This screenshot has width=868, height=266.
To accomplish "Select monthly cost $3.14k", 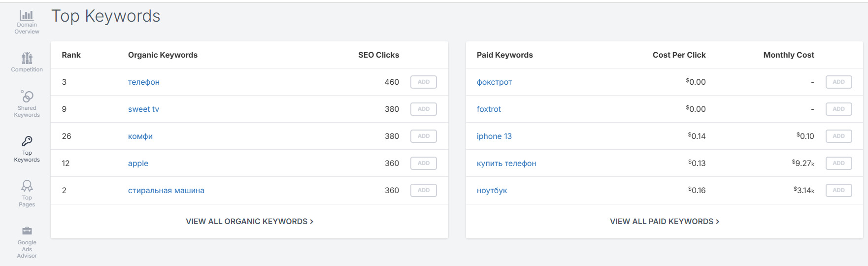I will click(x=803, y=190).
